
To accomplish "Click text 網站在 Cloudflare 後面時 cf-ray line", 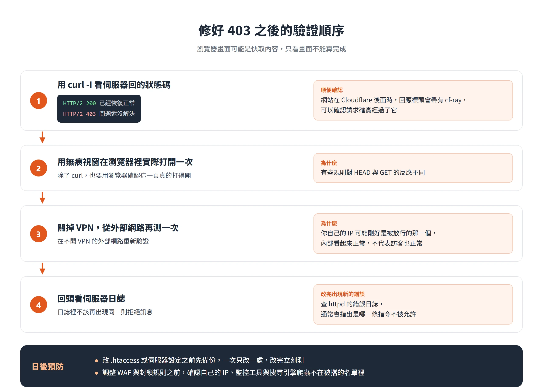I will 393,100.
